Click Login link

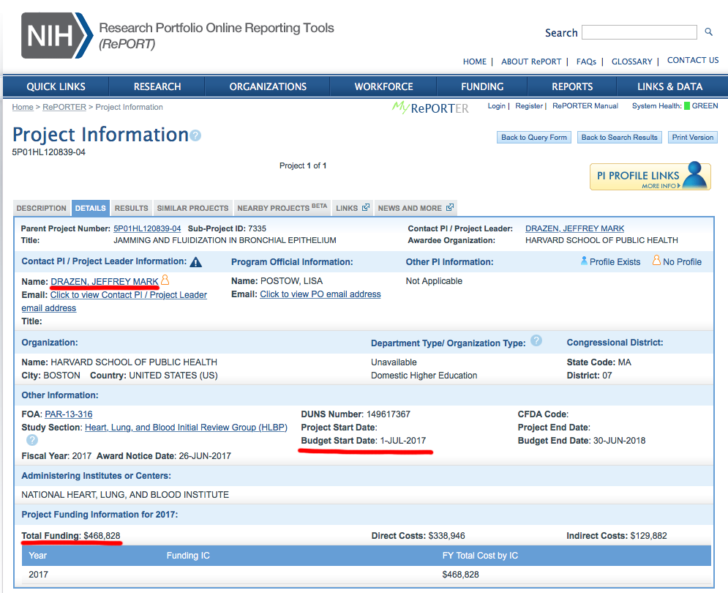pos(496,106)
